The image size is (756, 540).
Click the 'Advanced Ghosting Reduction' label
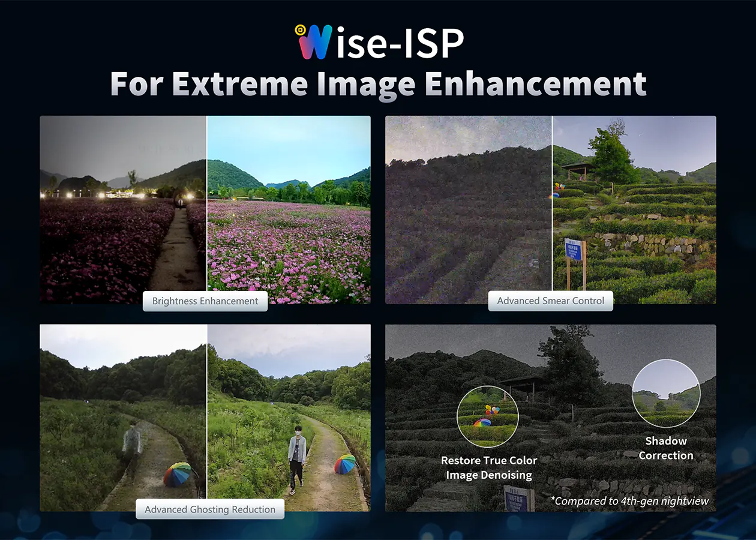click(x=210, y=509)
